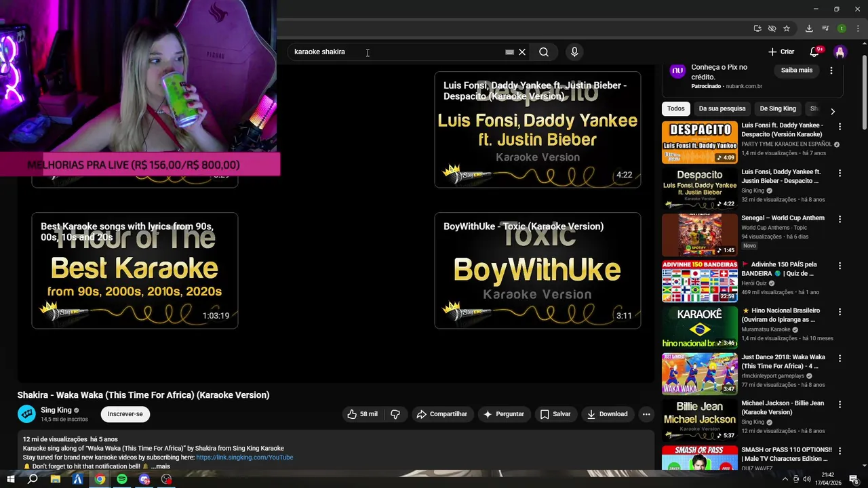This screenshot has width=868, height=488.
Task: Open YouTube notifications bell
Action: pos(814,52)
